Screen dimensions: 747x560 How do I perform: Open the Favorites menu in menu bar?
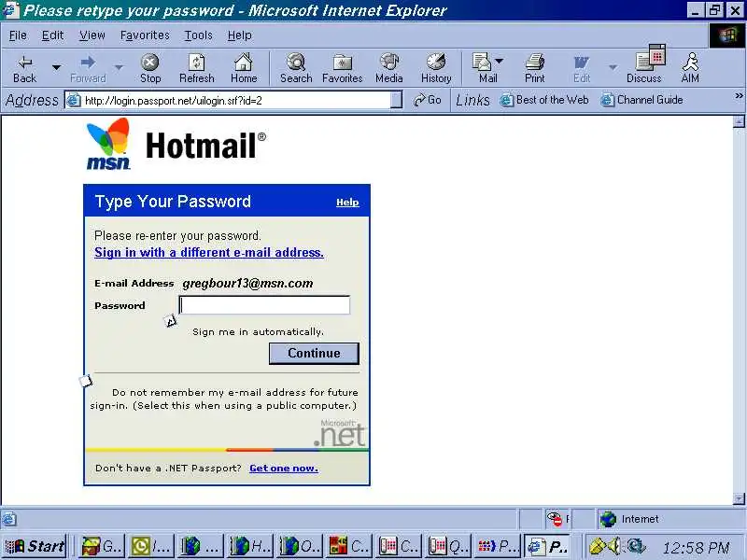coord(145,35)
